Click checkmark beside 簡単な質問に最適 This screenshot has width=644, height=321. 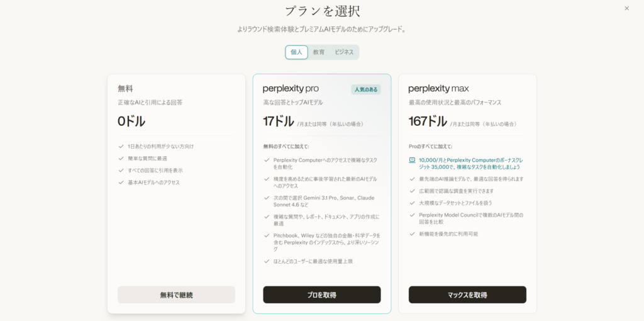click(x=121, y=159)
